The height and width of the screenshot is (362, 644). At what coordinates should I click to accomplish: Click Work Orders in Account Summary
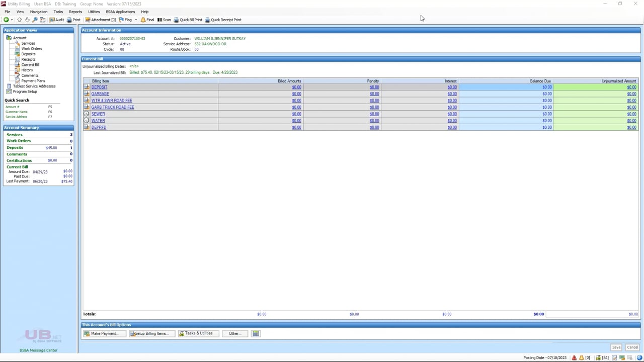pyautogui.click(x=19, y=141)
